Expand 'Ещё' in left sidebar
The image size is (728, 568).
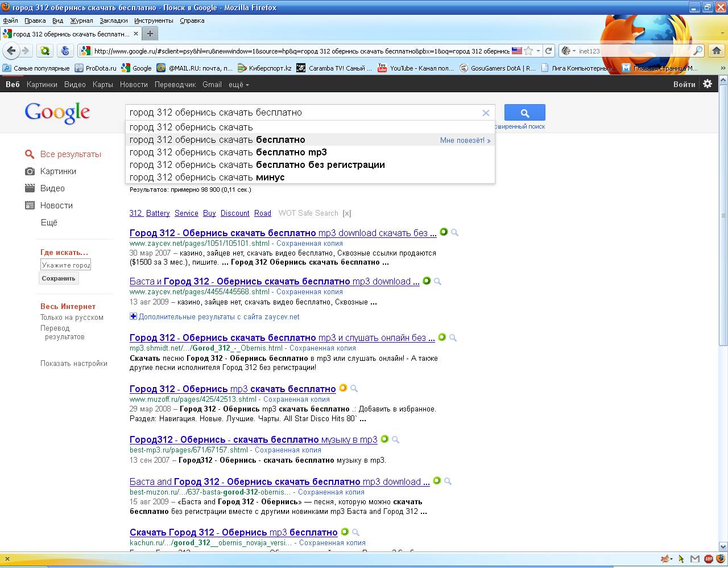coord(49,223)
